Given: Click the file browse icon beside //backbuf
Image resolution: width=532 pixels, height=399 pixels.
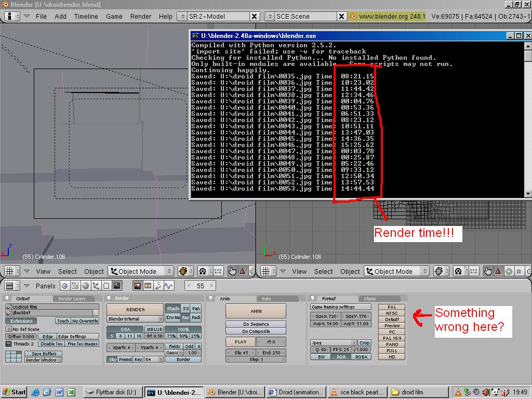Looking at the screenshot, I should coord(9,312).
